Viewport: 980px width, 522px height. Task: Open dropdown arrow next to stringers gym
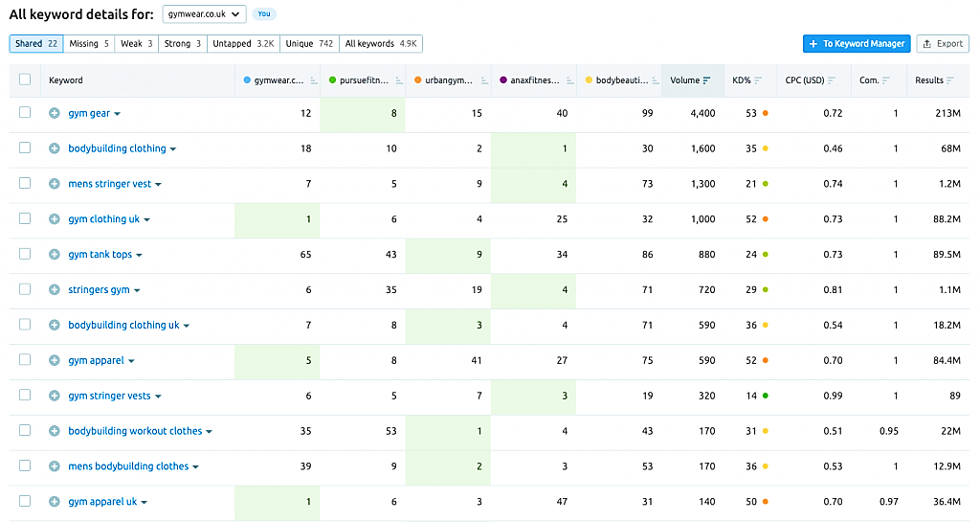[137, 291]
